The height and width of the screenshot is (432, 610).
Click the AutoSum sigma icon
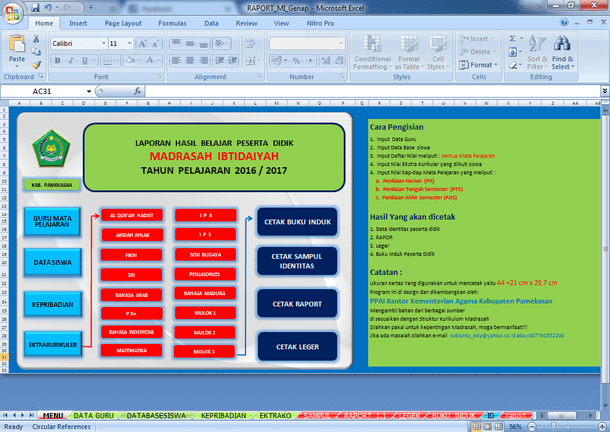pyautogui.click(x=513, y=39)
